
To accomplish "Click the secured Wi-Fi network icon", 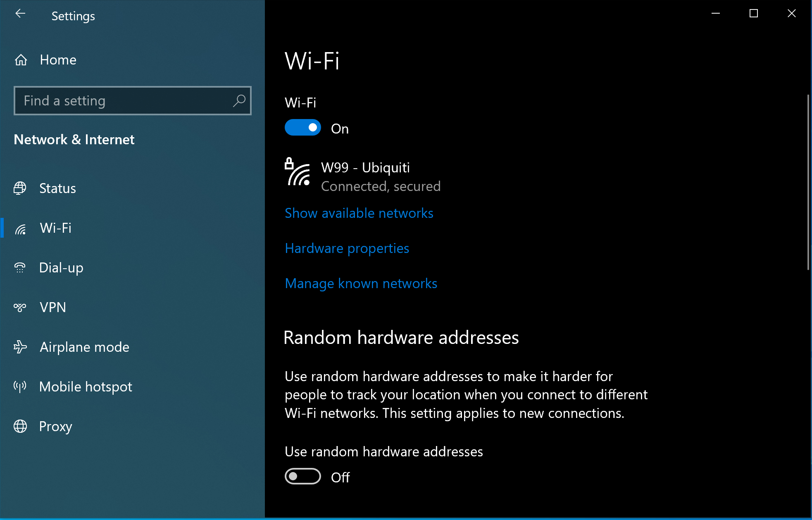I will [x=297, y=171].
